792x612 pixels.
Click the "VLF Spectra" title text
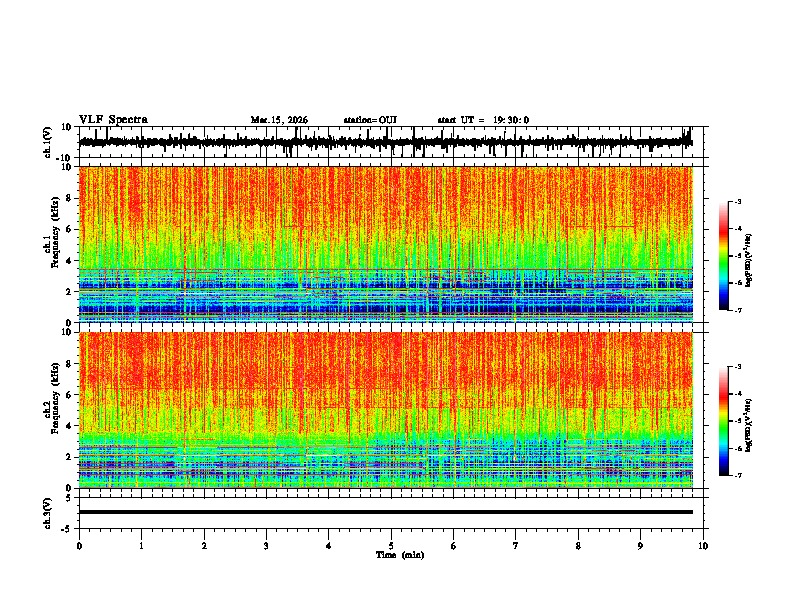coord(113,120)
